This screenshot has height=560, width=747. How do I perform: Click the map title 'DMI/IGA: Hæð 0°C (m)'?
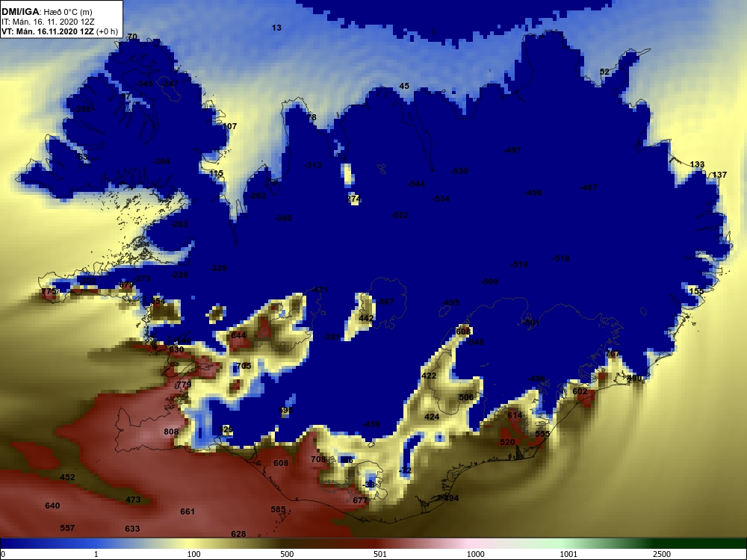tap(46, 12)
